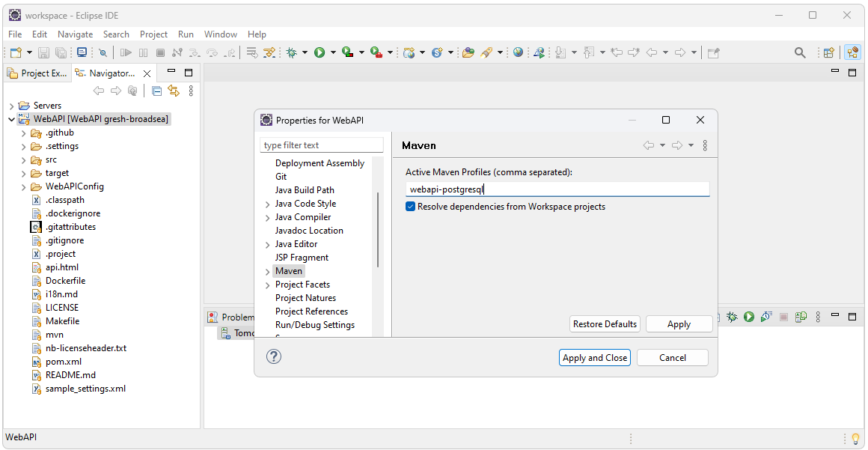Click the Open Type folder icon in toolbar
The height and width of the screenshot is (450, 868).
468,52
